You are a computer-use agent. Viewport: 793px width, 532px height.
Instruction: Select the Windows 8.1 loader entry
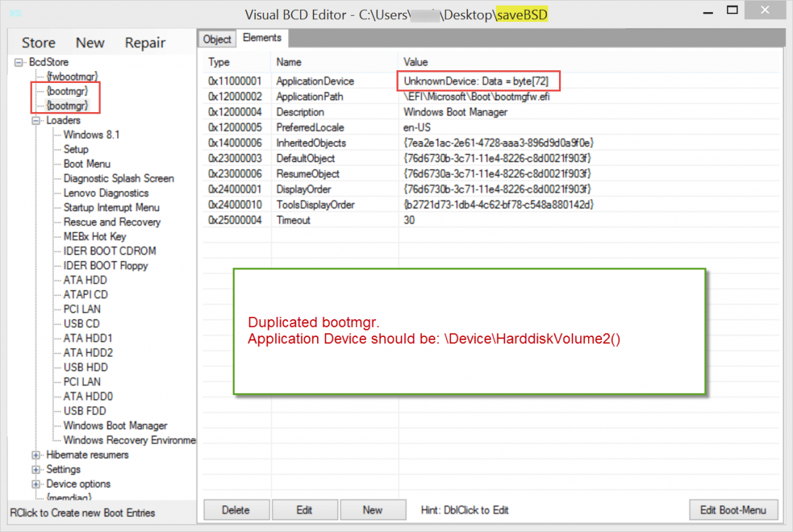(x=91, y=135)
